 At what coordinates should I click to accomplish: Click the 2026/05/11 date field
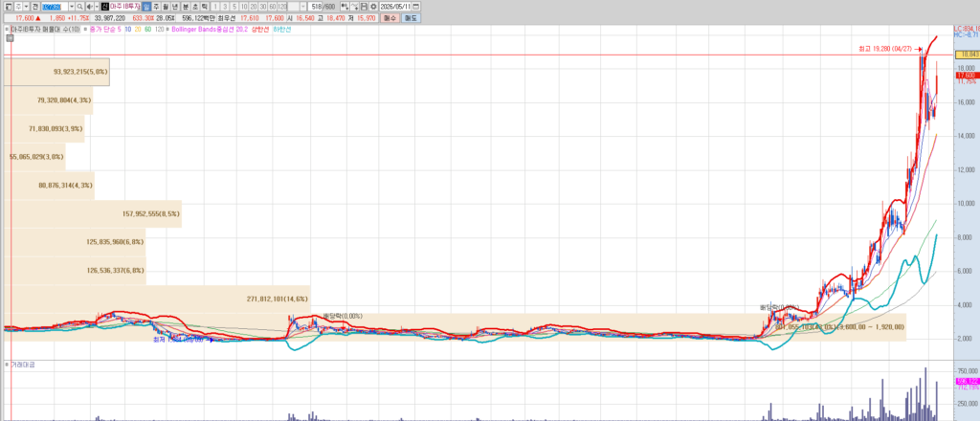tap(394, 7)
